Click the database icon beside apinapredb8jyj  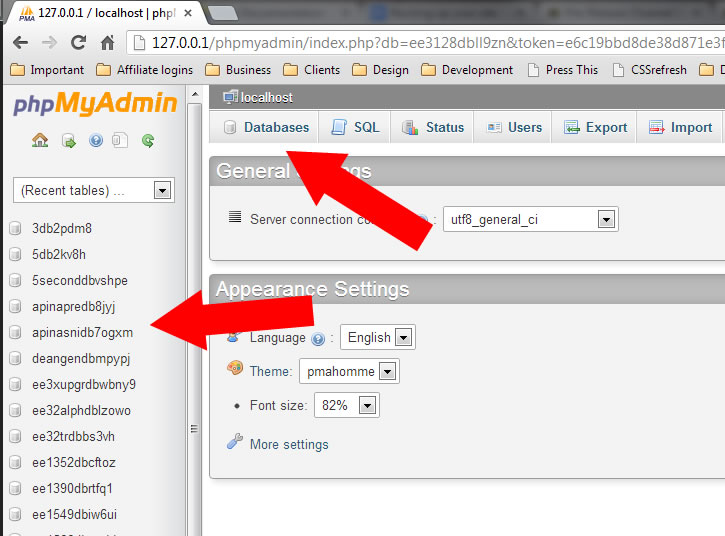[x=15, y=306]
